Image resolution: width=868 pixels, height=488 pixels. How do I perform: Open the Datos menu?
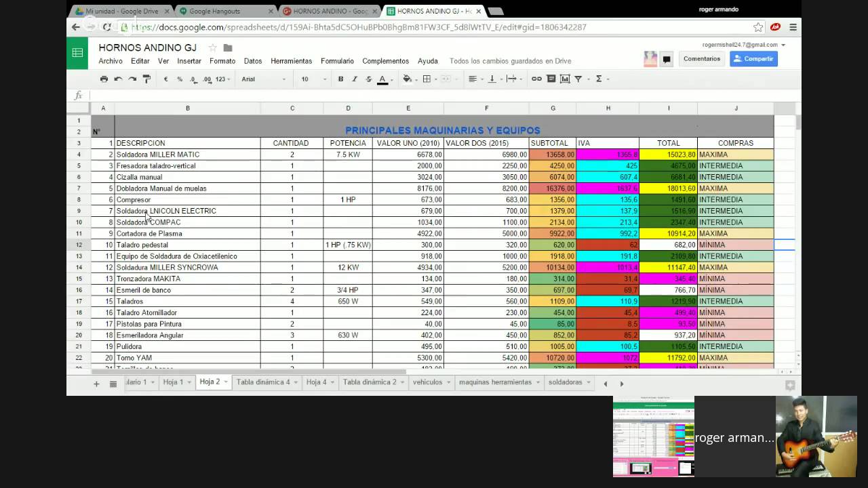click(253, 61)
